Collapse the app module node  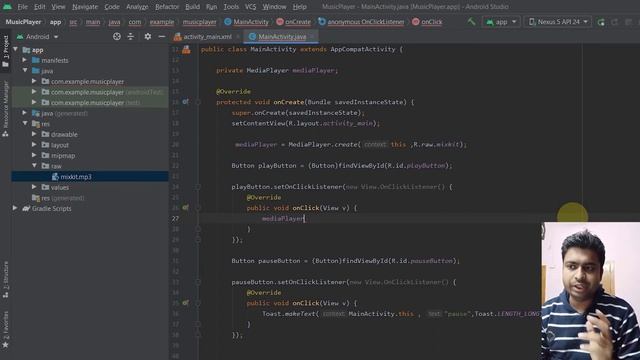point(16,49)
